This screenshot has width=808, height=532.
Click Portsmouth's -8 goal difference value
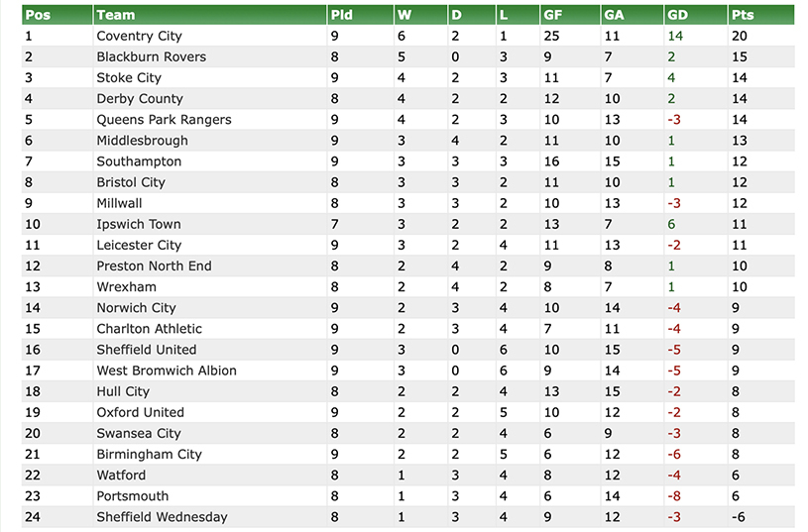[x=674, y=495]
